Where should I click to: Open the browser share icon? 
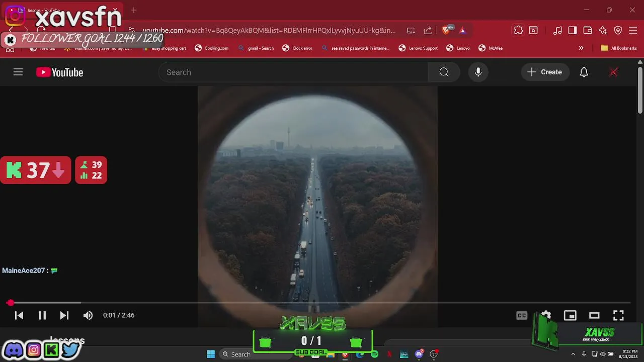tap(428, 30)
